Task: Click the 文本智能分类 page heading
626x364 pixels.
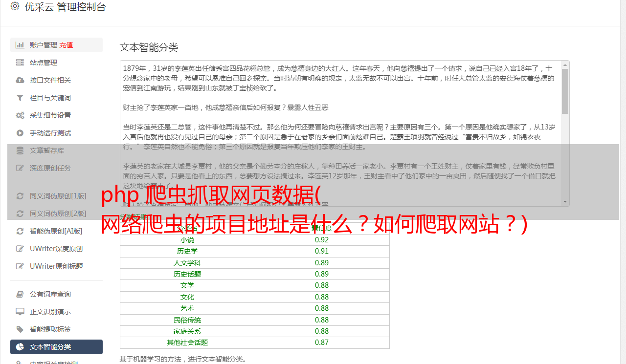Action: 149,47
